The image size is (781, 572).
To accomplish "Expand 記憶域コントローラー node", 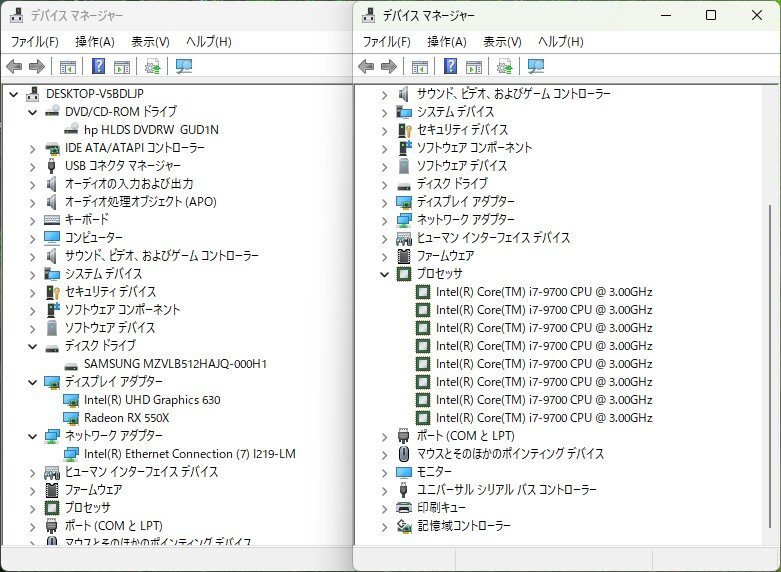I will (x=384, y=526).
